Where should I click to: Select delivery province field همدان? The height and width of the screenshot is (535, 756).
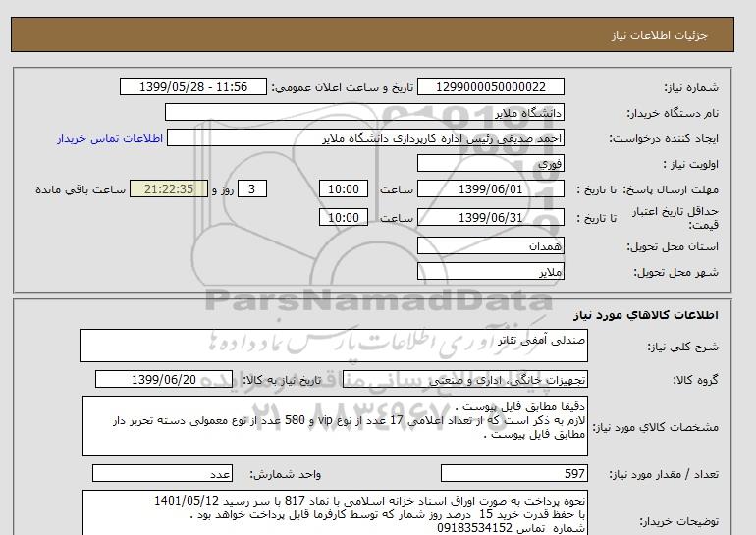490,245
